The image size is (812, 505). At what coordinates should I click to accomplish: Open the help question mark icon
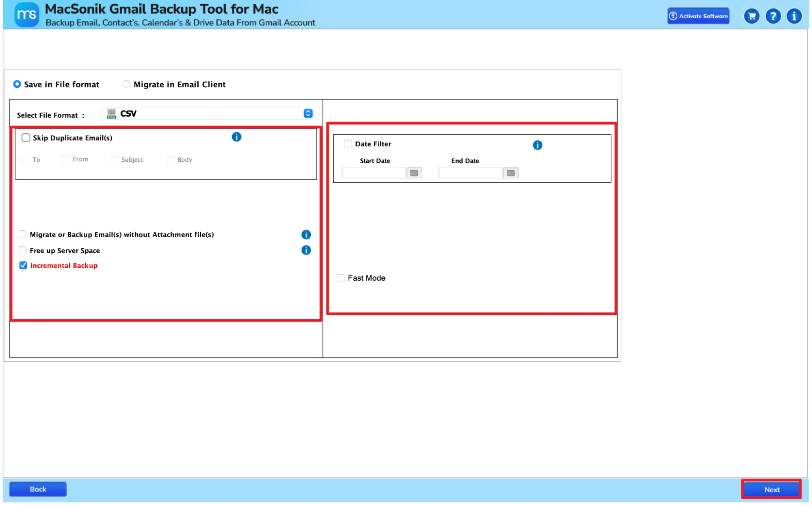(x=773, y=16)
